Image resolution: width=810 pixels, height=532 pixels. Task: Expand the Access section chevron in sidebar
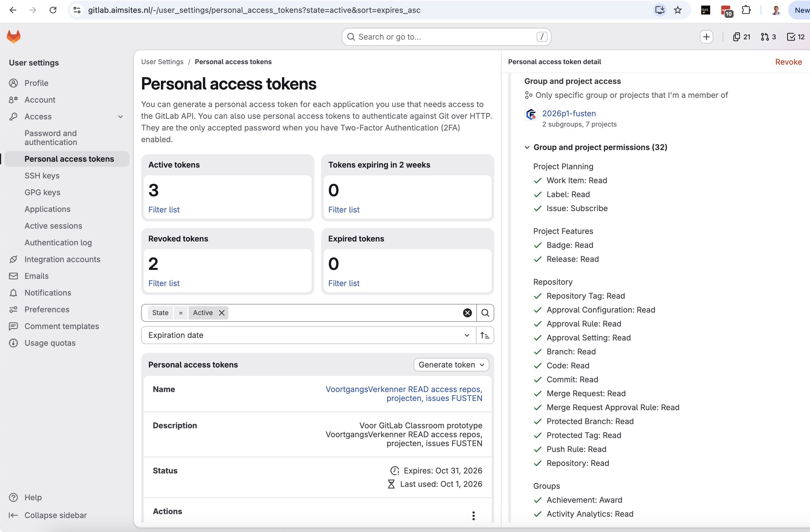120,116
